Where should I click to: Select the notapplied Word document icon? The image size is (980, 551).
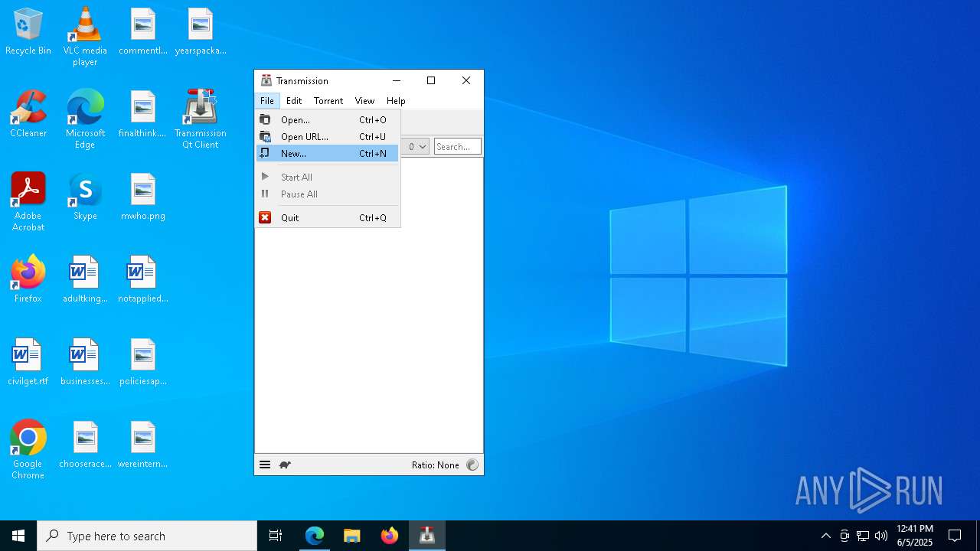(x=143, y=279)
